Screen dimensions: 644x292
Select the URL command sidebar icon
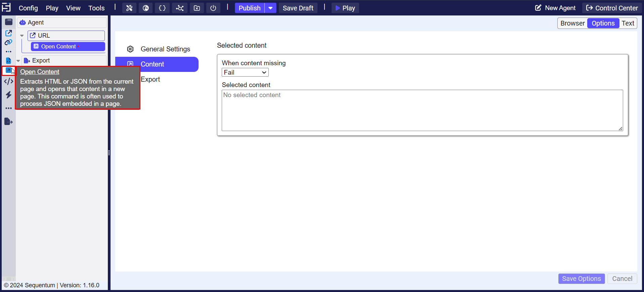[x=8, y=33]
